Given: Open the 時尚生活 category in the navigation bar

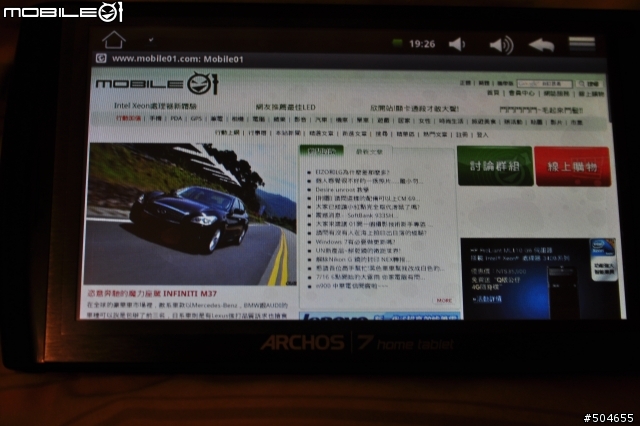Looking at the screenshot, I should pyautogui.click(x=451, y=121).
